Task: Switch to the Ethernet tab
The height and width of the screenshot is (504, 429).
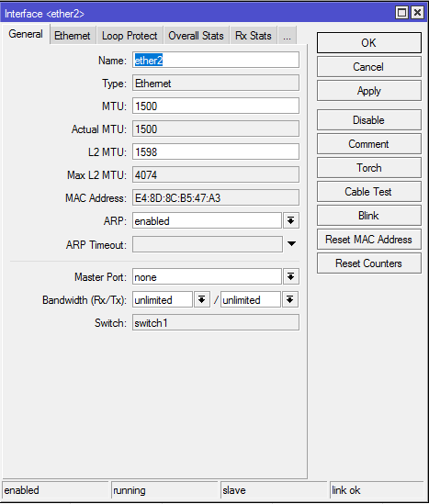Action: (73, 36)
